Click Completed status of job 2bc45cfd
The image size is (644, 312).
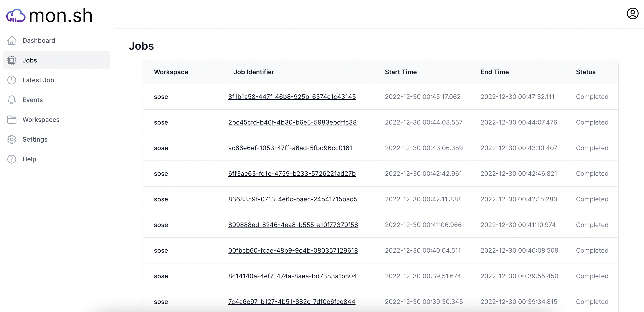coord(592,123)
